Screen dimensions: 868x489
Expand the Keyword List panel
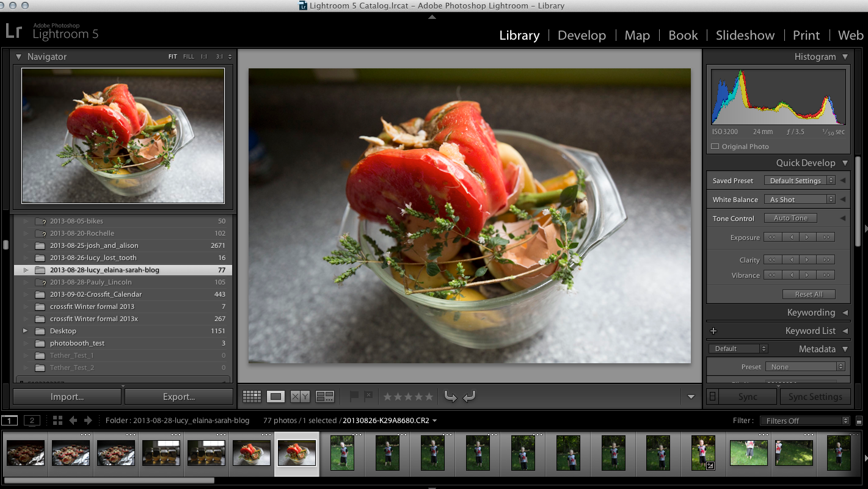click(x=845, y=331)
